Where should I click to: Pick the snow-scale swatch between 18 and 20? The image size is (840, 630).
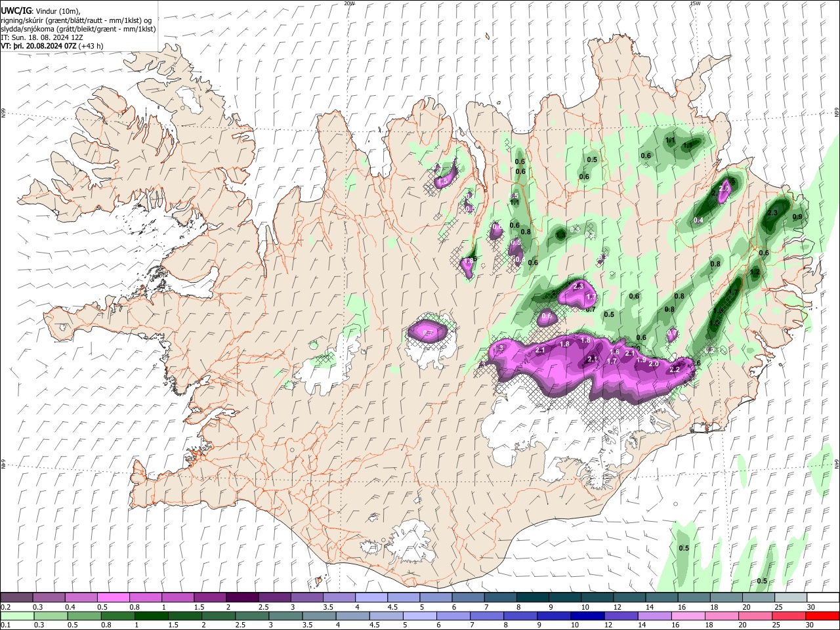(726, 598)
